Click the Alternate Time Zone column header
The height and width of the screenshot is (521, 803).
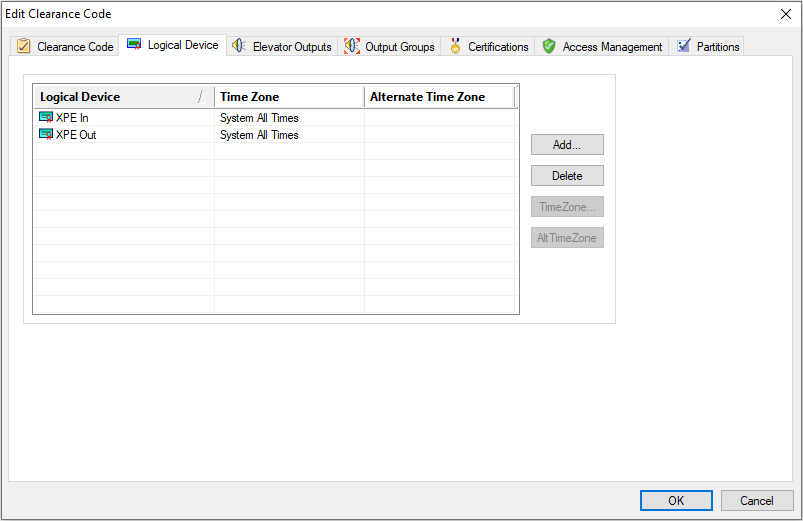pyautogui.click(x=438, y=97)
